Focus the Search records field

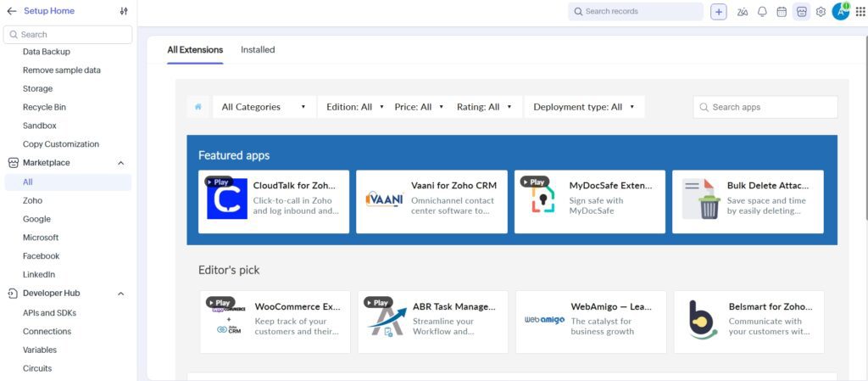tap(636, 12)
